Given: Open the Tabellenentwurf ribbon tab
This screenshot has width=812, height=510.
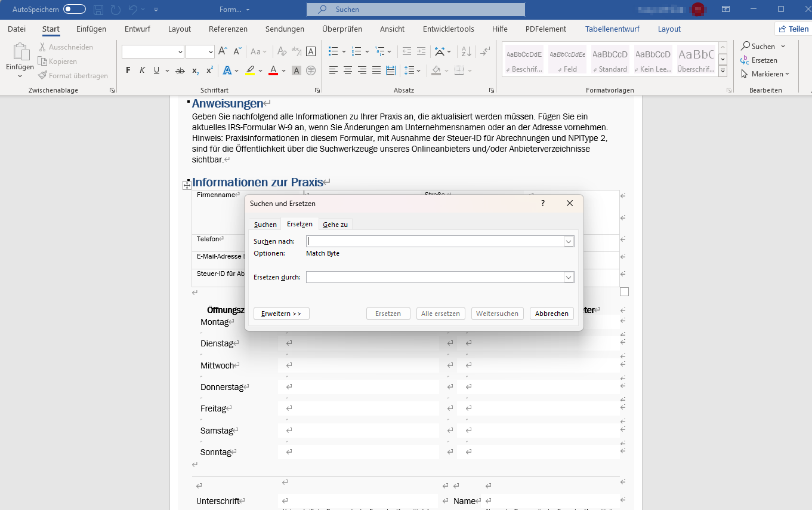Looking at the screenshot, I should click(x=613, y=29).
